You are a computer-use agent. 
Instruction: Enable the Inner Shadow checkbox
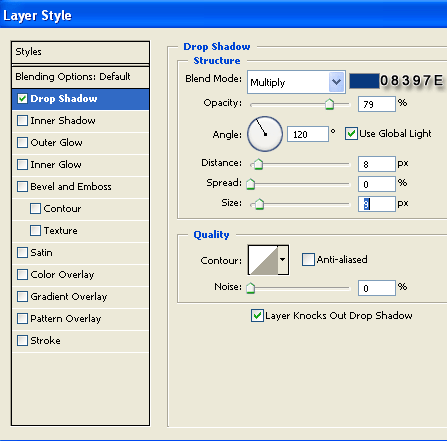coord(22,120)
